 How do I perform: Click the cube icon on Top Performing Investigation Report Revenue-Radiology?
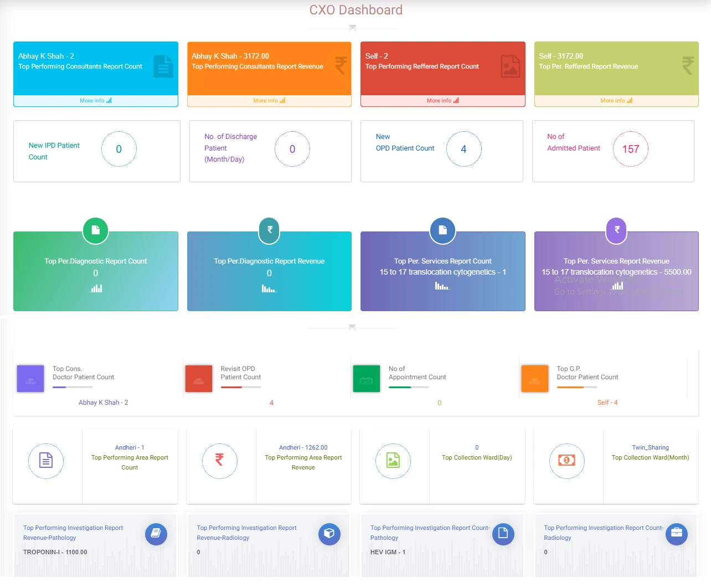[x=329, y=534]
